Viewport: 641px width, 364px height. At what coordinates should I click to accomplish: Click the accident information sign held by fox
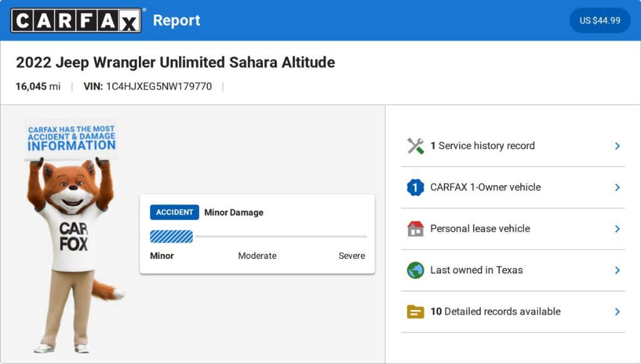[71, 138]
